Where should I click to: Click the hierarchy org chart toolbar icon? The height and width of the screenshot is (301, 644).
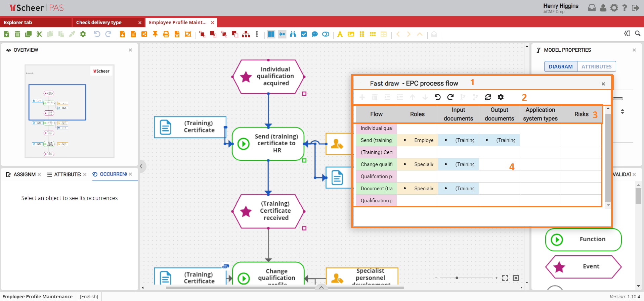point(246,34)
